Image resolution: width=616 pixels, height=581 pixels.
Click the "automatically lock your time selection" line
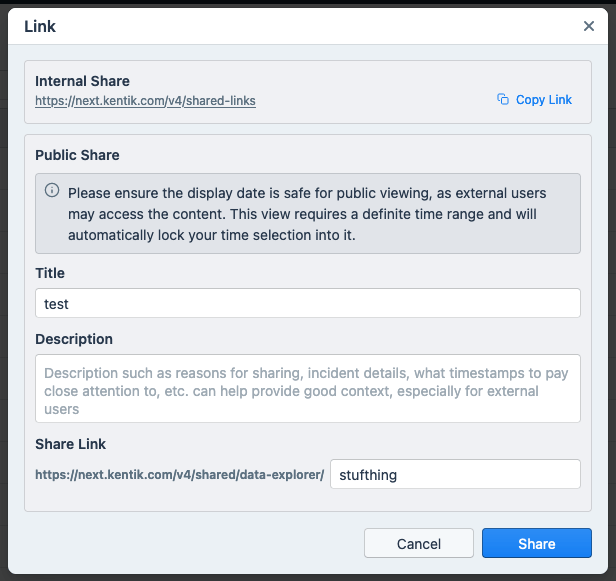(212, 236)
